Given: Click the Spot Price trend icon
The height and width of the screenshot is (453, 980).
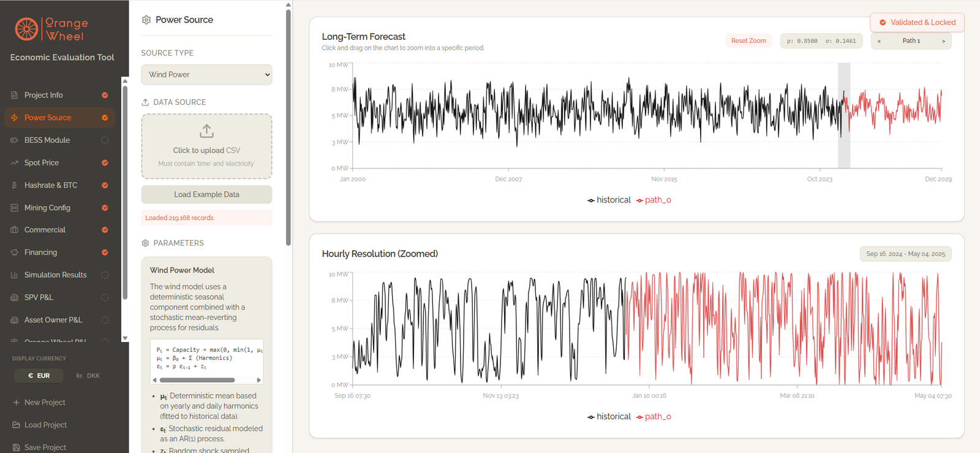Looking at the screenshot, I should (14, 162).
